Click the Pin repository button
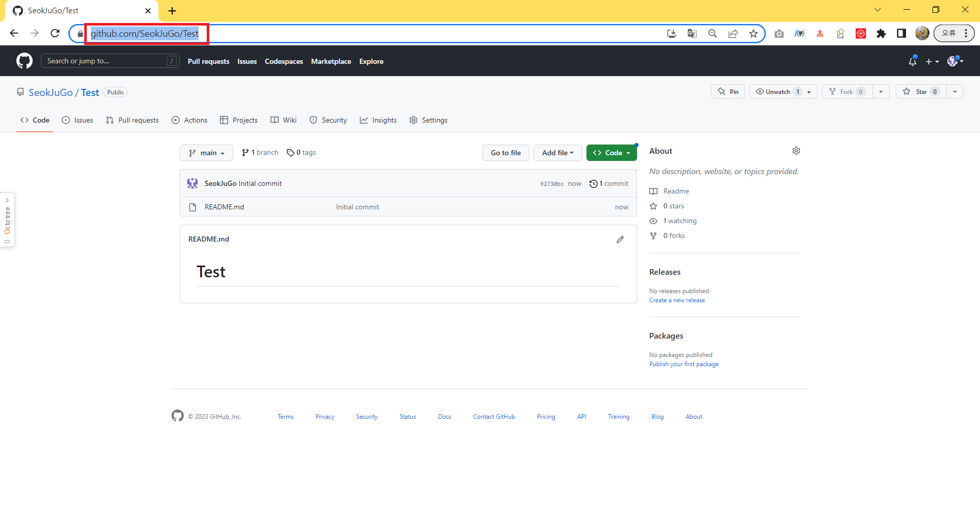 (728, 91)
